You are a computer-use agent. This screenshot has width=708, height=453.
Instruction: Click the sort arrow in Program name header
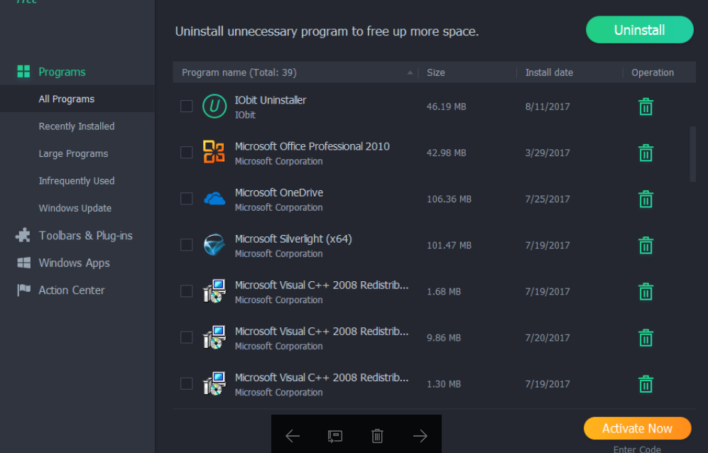410,73
